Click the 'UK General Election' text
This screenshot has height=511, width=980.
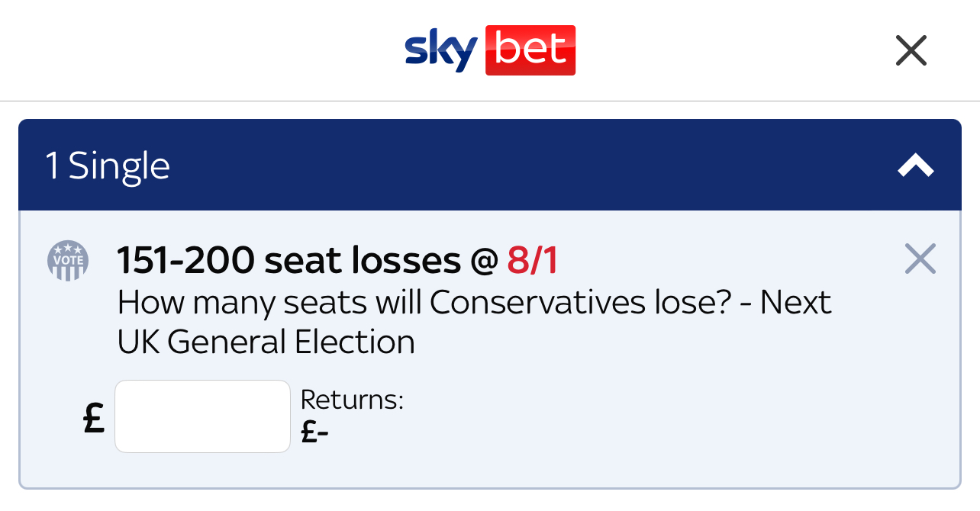[266, 342]
